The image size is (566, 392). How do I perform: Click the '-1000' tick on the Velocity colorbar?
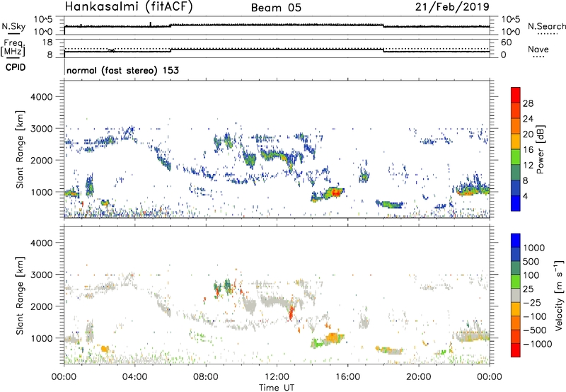click(537, 344)
